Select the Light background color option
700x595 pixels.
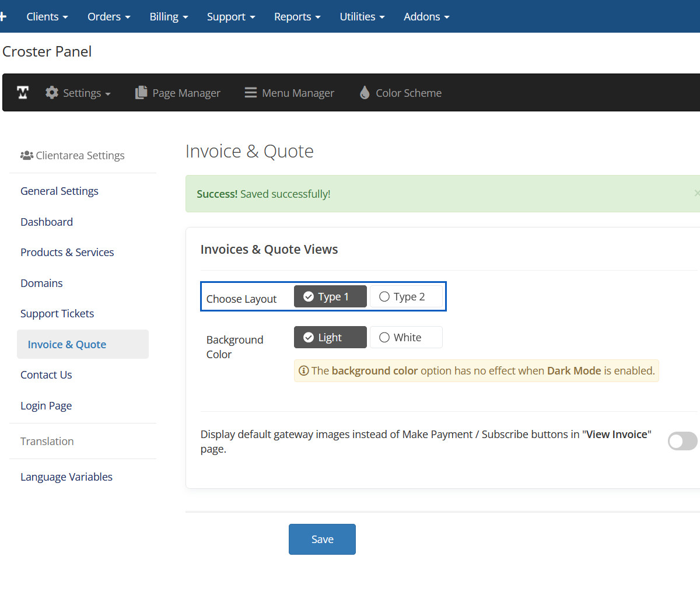330,338
